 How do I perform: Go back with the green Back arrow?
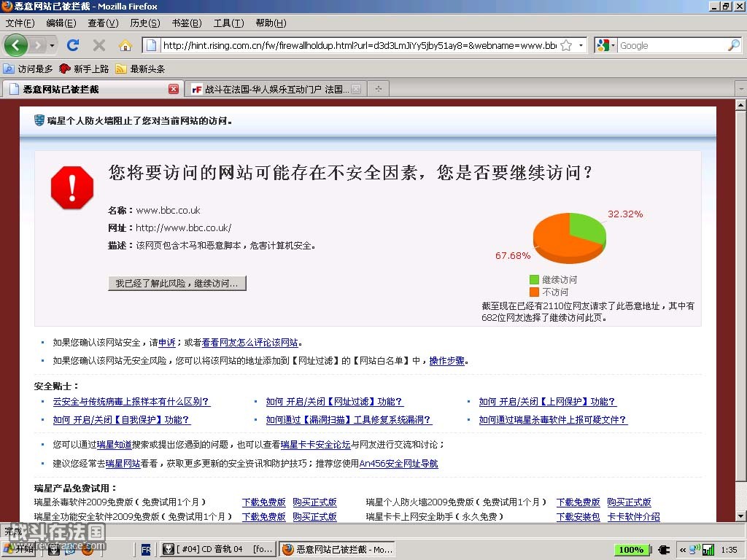[x=16, y=45]
